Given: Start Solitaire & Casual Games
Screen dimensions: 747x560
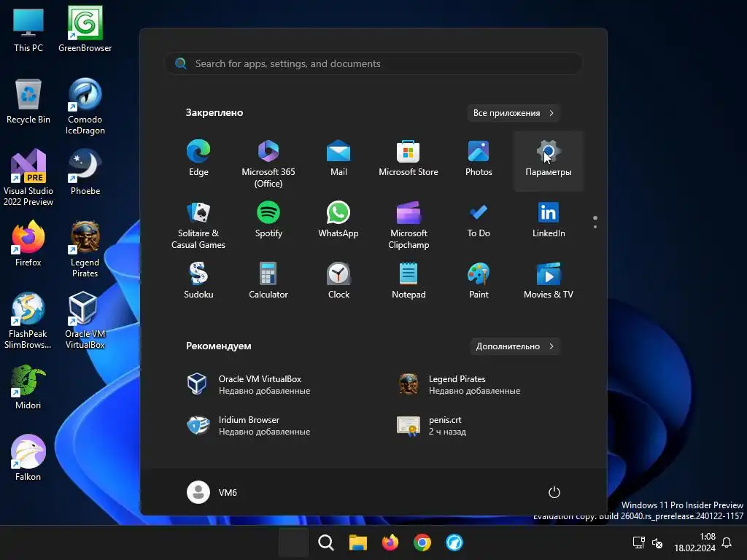Looking at the screenshot, I should pos(198,225).
